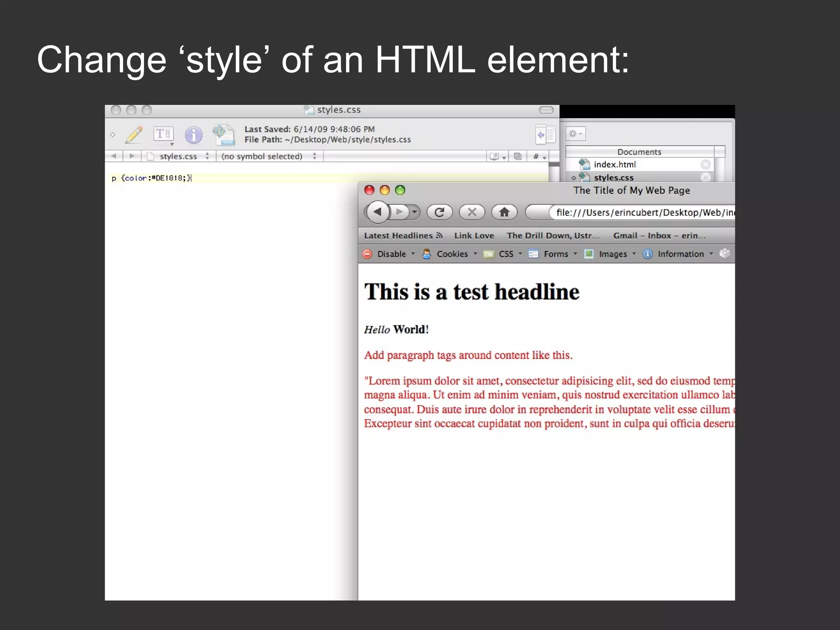Click the CSS line 'p {color:#DE1818;}'
Screen dimensions: 840x630
[152, 178]
